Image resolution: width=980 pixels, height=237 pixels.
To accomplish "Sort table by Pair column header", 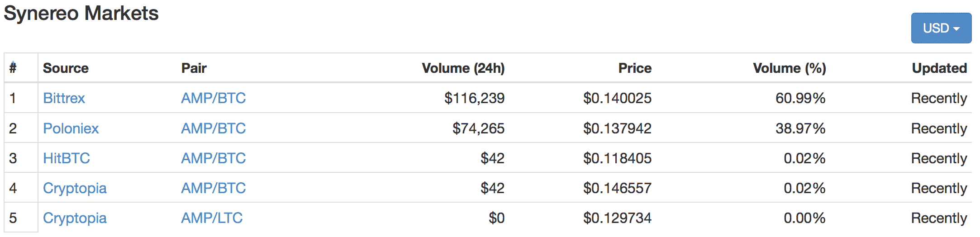I will pos(194,68).
